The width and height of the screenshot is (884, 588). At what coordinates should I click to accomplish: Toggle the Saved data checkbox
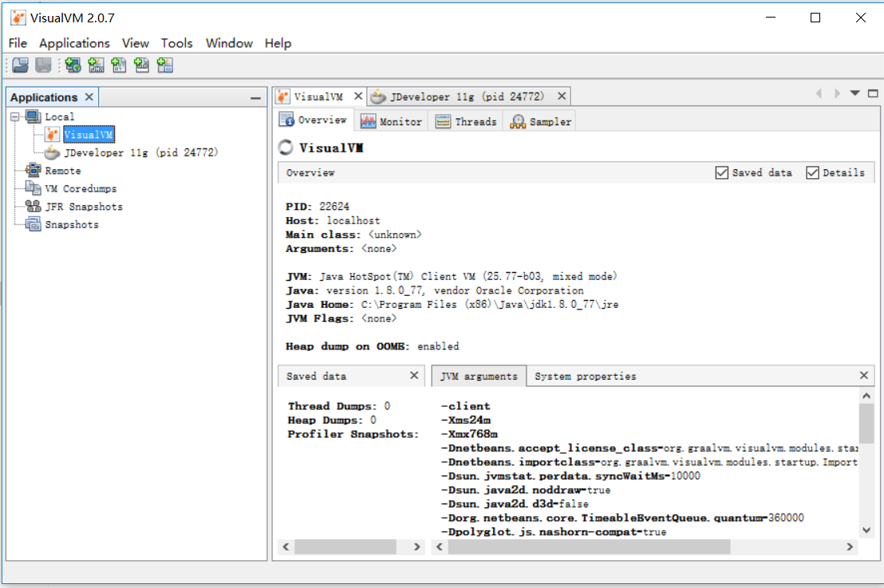click(x=721, y=172)
